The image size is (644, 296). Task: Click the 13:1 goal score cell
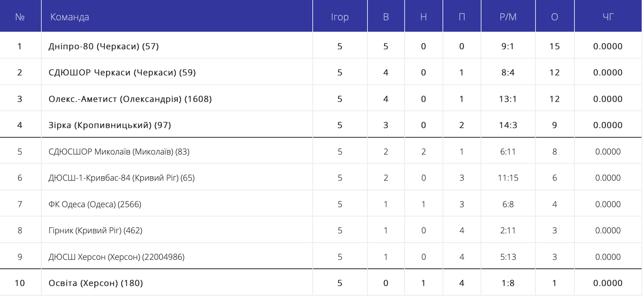(x=508, y=99)
